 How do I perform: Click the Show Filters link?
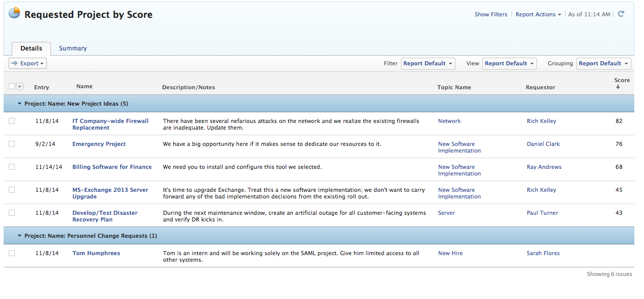[x=491, y=14]
